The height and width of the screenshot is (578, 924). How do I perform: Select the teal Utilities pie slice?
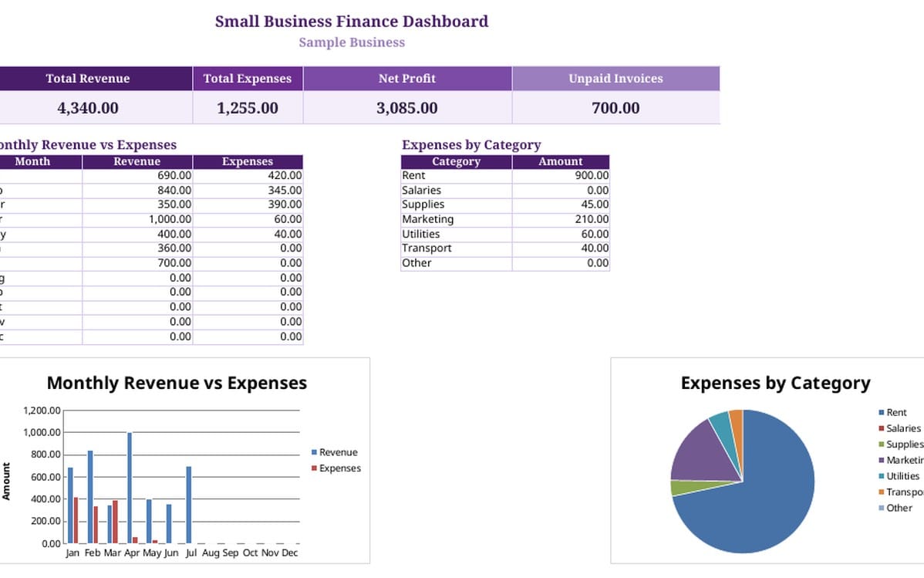tap(723, 428)
